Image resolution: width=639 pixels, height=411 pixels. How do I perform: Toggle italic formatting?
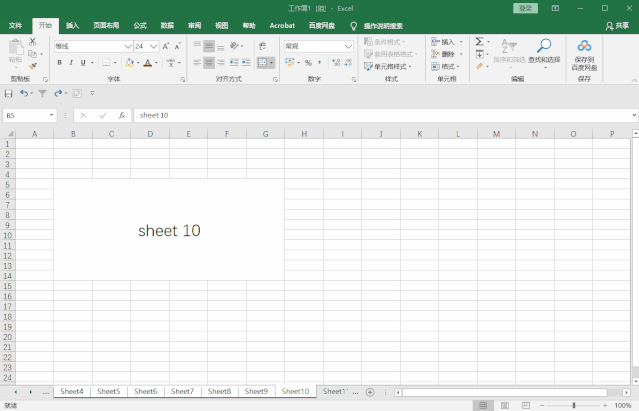71,63
